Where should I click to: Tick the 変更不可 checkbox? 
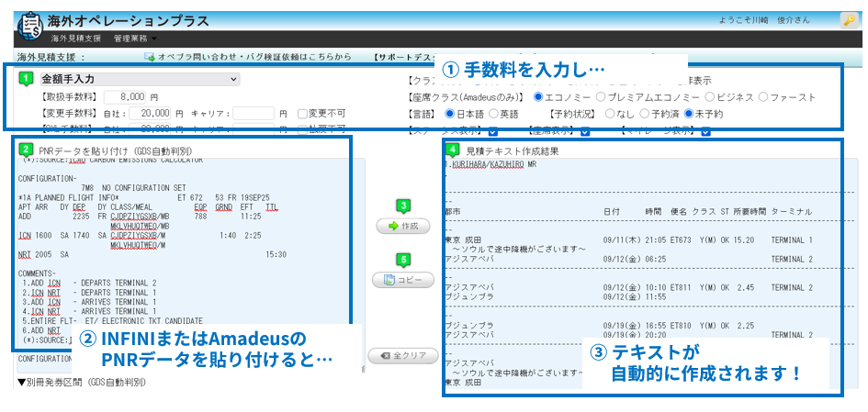tap(302, 114)
